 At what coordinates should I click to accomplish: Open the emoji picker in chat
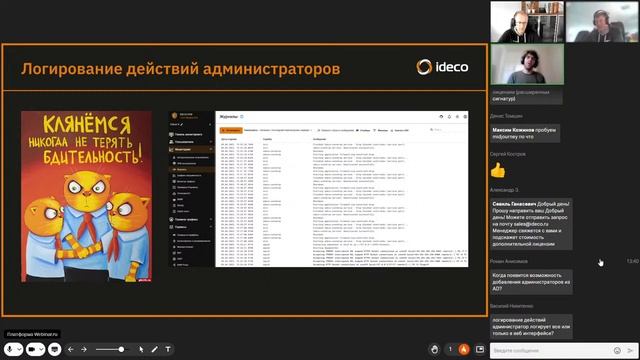(617, 351)
